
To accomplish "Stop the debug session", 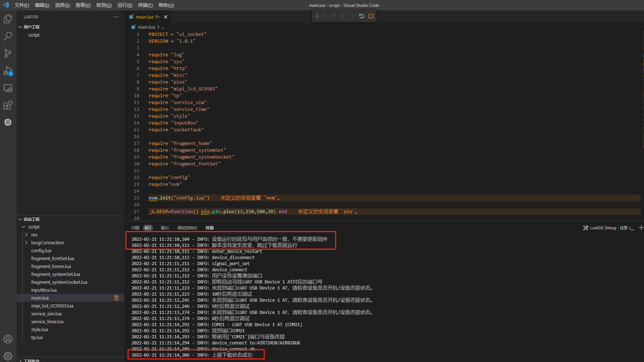I will pos(371,16).
